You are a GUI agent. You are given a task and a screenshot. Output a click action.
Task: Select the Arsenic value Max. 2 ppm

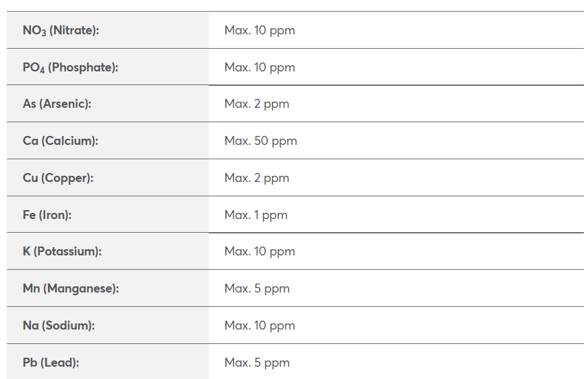256,104
